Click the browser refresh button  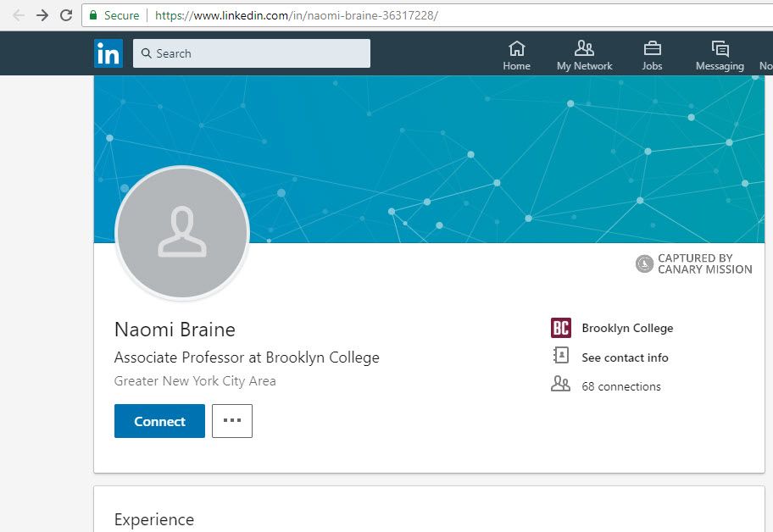(x=65, y=14)
